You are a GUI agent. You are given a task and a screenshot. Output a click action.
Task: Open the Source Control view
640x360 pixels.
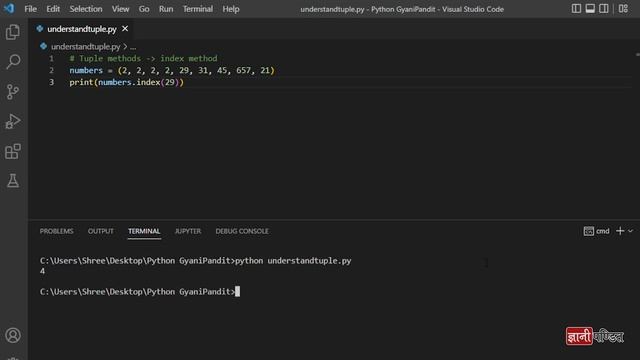[x=13, y=91]
